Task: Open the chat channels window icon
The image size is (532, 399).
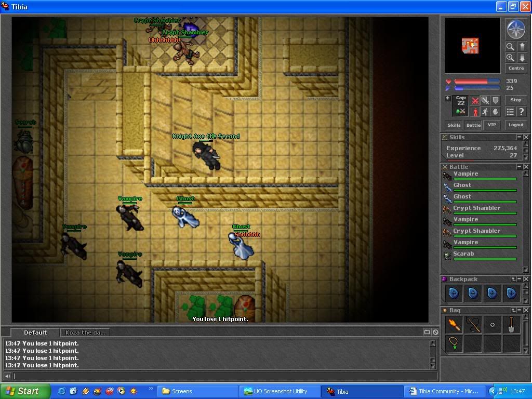Action: coord(427,332)
